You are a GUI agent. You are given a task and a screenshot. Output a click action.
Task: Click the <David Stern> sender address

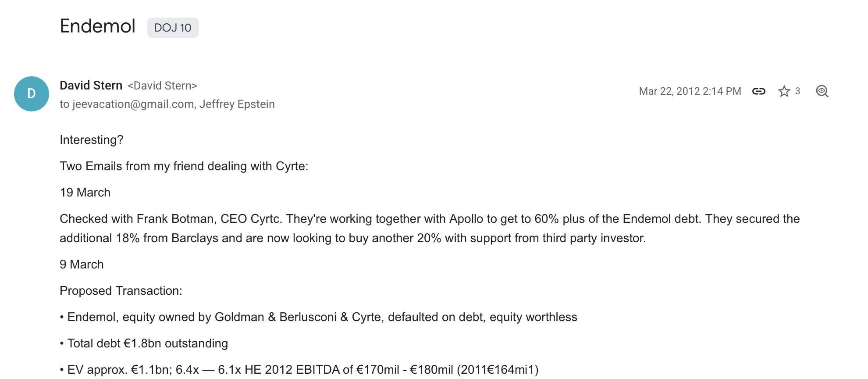[162, 86]
